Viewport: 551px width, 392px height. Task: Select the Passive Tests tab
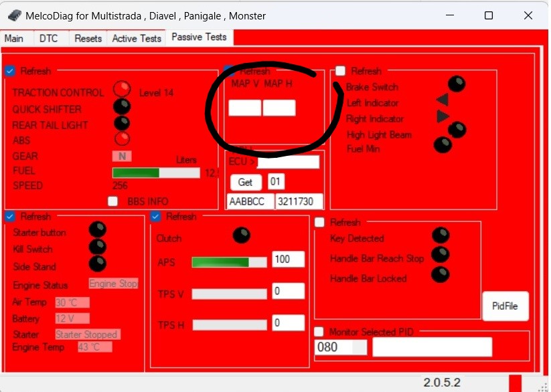pos(200,37)
